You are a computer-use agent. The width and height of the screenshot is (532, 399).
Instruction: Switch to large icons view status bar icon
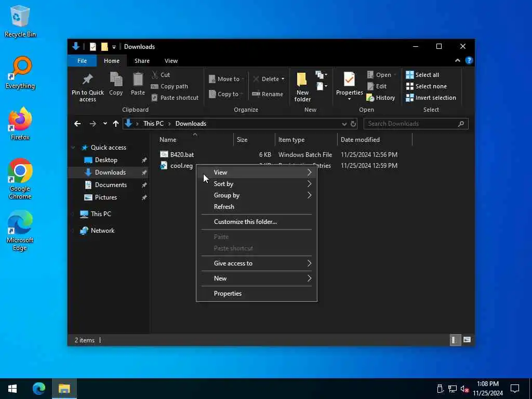467,340
